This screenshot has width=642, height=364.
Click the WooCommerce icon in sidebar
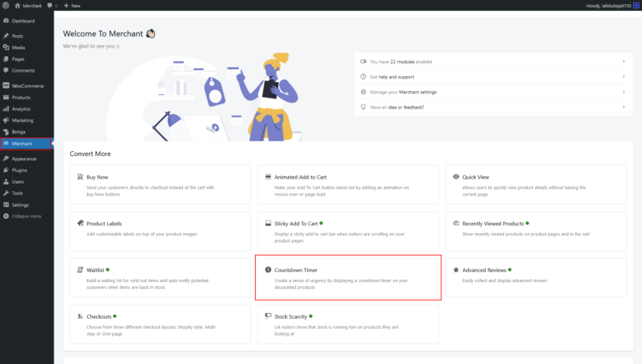click(x=6, y=85)
